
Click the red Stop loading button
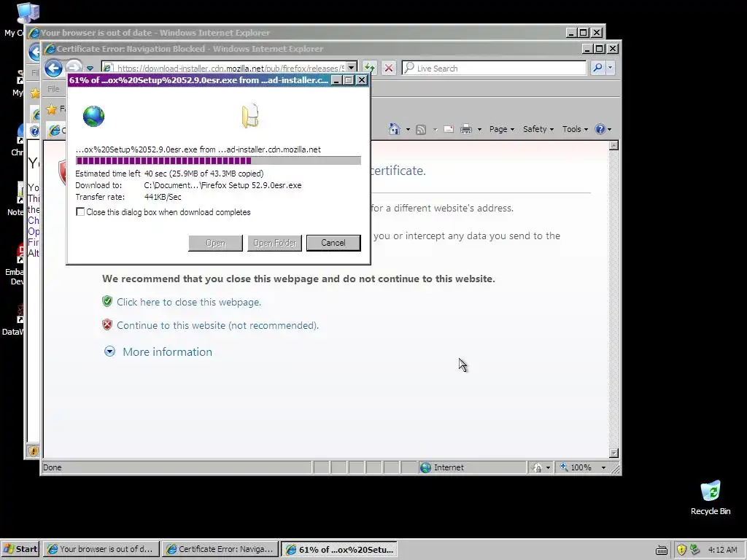(x=389, y=68)
